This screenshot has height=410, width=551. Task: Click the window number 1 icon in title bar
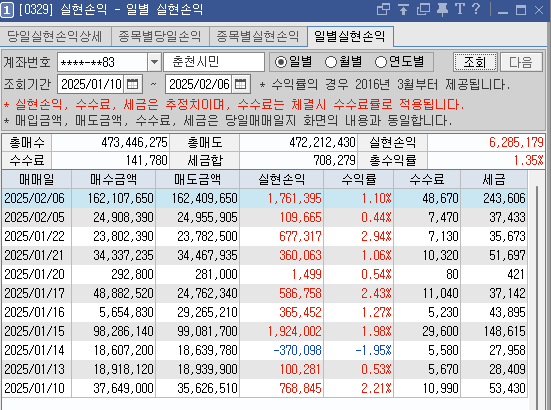click(x=7, y=10)
